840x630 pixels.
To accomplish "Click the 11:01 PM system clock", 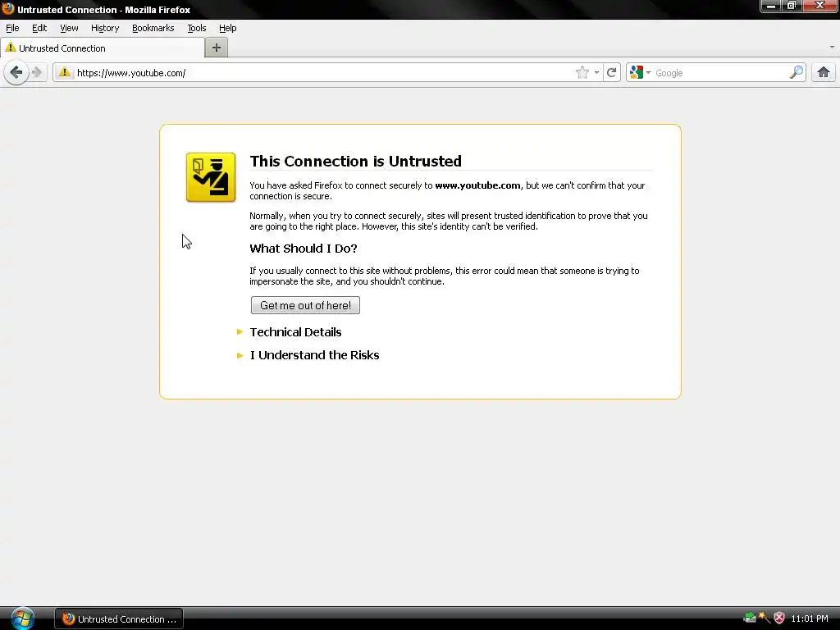I will pyautogui.click(x=810, y=619).
